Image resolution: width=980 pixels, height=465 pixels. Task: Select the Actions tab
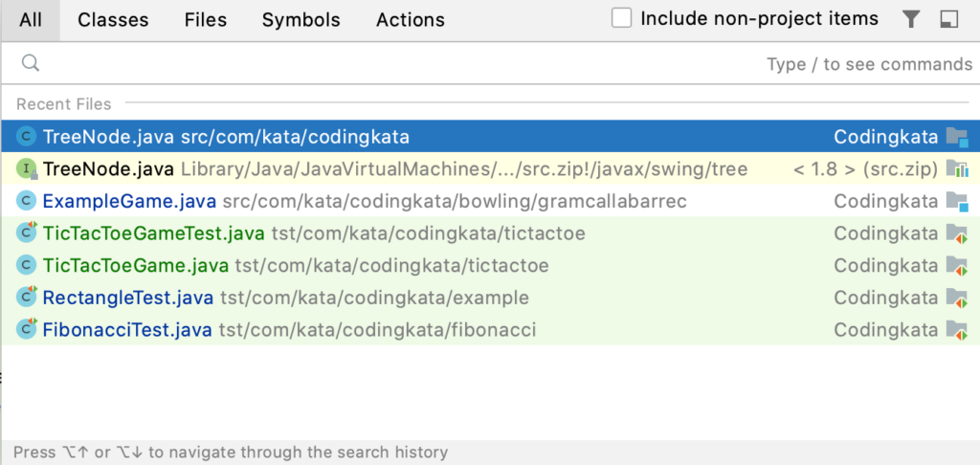[x=410, y=20]
